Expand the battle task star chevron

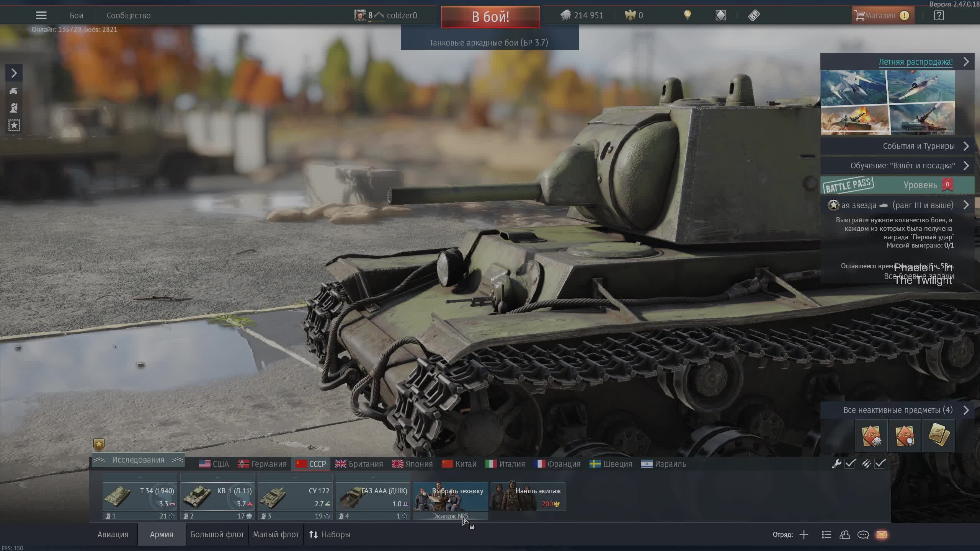click(x=966, y=205)
